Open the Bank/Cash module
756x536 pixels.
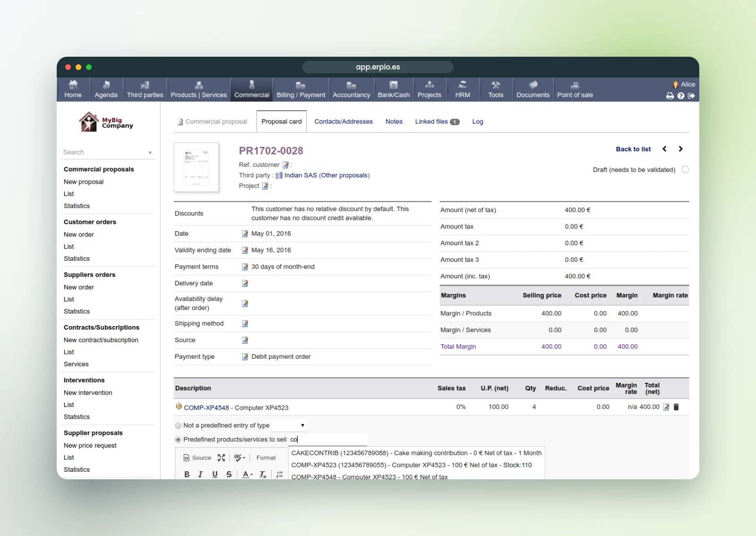pos(394,89)
